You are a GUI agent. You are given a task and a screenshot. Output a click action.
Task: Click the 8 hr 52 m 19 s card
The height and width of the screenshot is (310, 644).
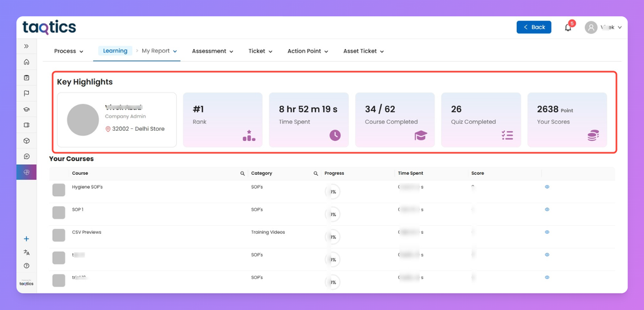click(309, 120)
